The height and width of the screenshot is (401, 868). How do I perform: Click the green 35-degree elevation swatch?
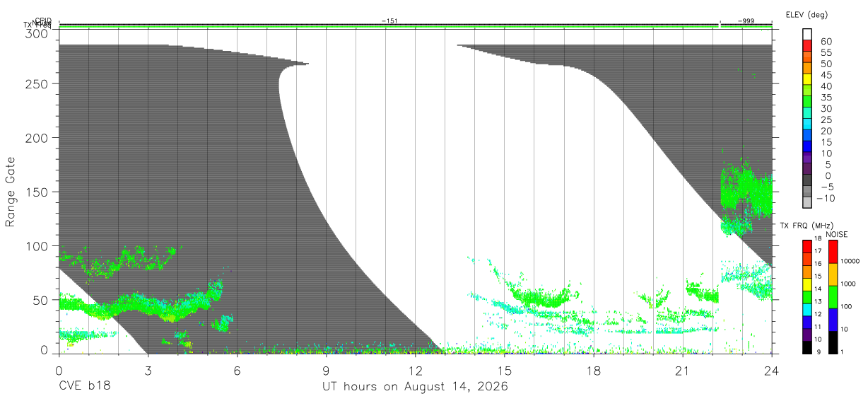(x=807, y=102)
